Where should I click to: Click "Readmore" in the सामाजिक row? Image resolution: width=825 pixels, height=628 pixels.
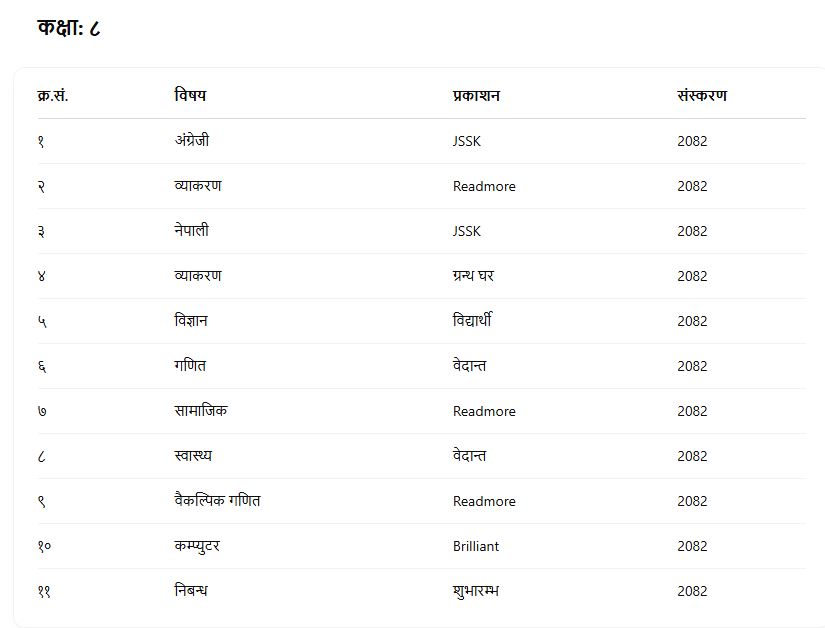pyautogui.click(x=484, y=411)
